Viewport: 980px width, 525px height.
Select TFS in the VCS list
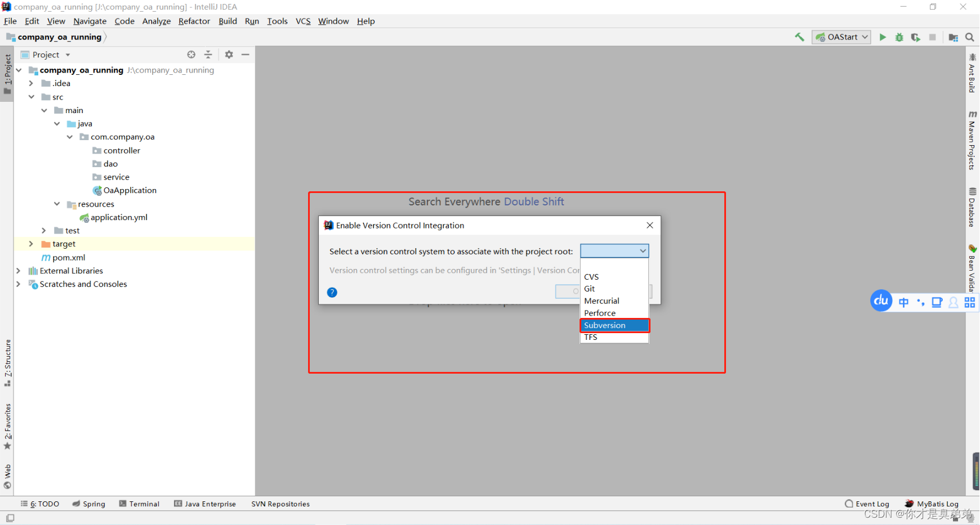coord(614,337)
